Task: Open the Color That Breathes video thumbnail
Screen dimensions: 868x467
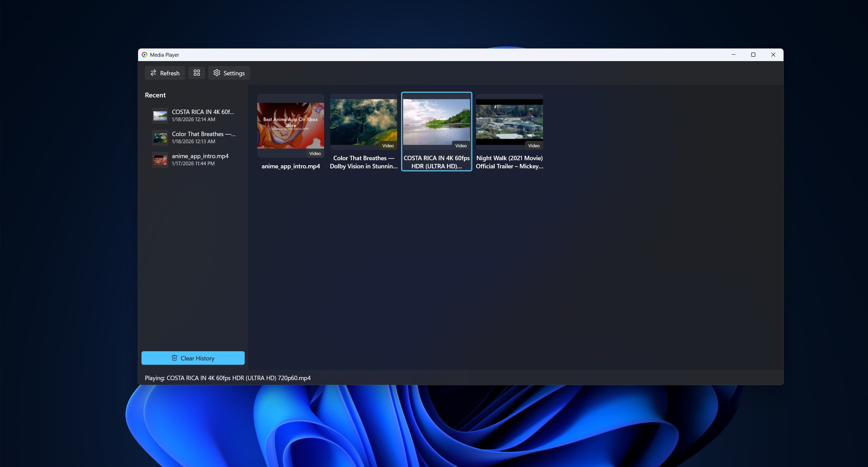Action: [363, 122]
